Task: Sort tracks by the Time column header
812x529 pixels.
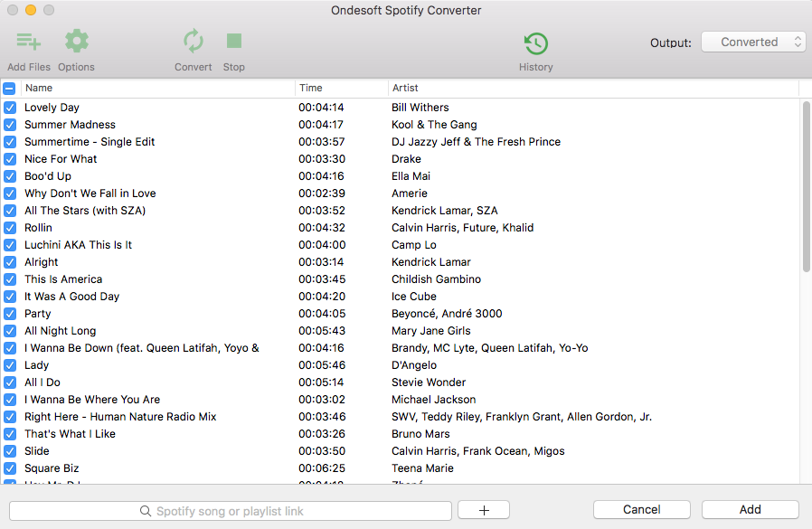Action: coord(341,89)
